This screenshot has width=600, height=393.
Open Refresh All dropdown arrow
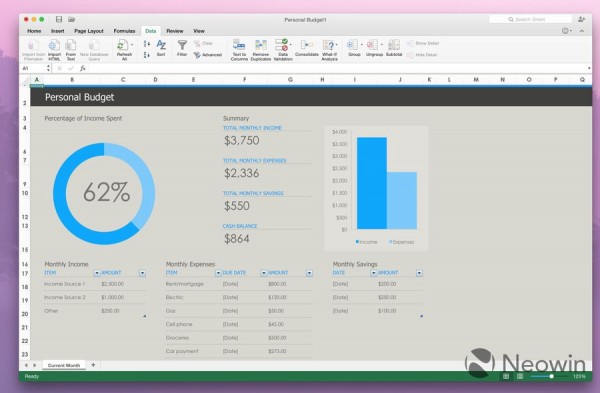coord(132,45)
